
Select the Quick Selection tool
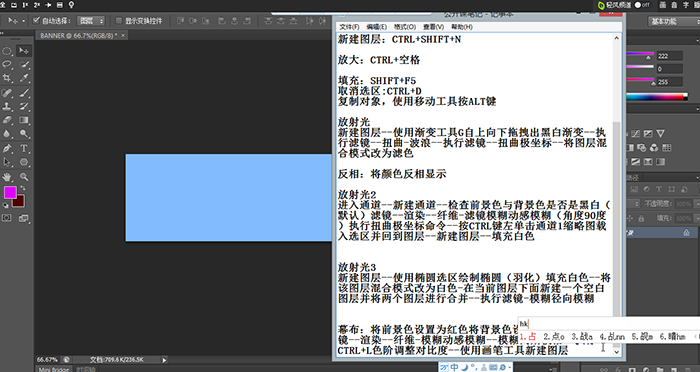pyautogui.click(x=24, y=65)
